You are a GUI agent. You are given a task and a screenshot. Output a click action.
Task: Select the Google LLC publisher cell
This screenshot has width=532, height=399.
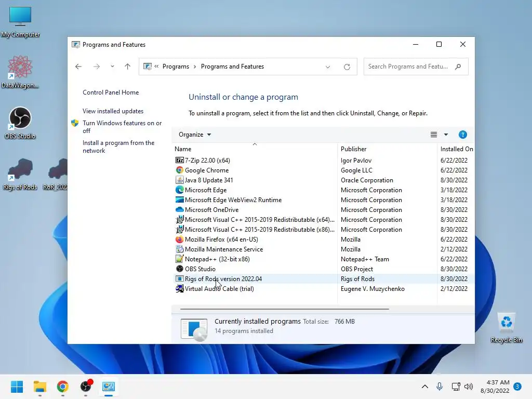(x=356, y=170)
